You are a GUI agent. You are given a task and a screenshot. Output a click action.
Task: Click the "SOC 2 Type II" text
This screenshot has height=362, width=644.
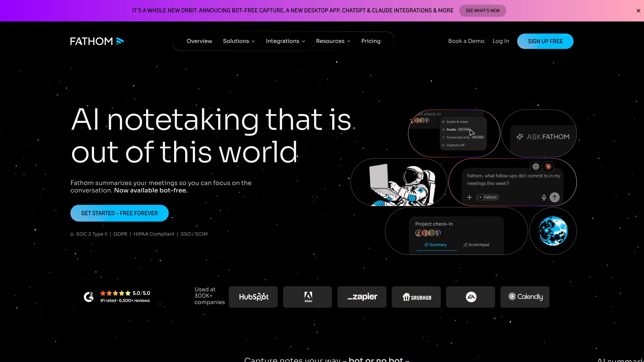(92, 234)
